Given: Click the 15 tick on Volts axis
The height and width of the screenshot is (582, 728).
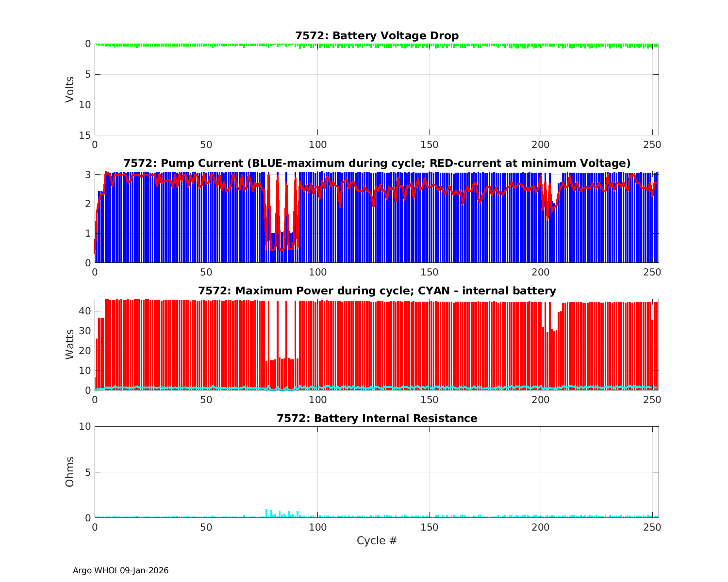Looking at the screenshot, I should 85,135.
